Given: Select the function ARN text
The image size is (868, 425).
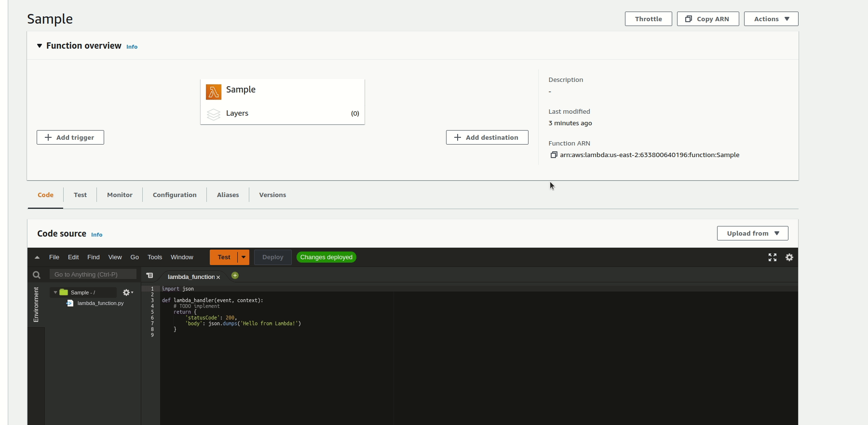Looking at the screenshot, I should pyautogui.click(x=650, y=155).
